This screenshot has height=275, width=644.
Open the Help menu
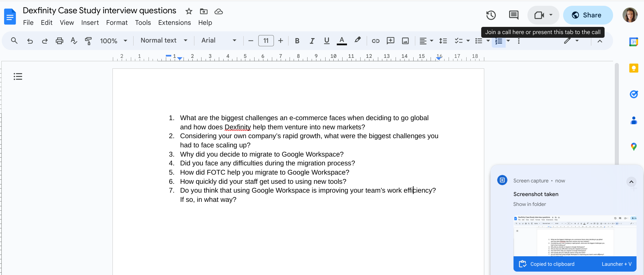point(205,22)
